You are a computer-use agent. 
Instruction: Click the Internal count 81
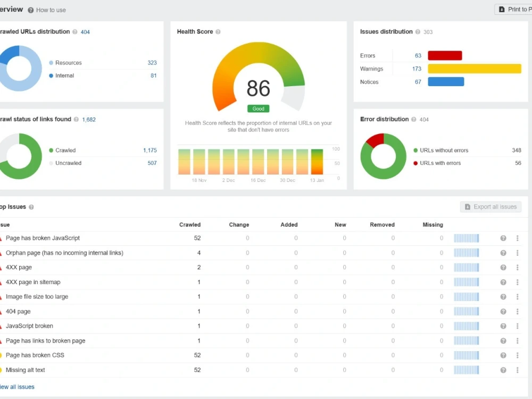154,76
